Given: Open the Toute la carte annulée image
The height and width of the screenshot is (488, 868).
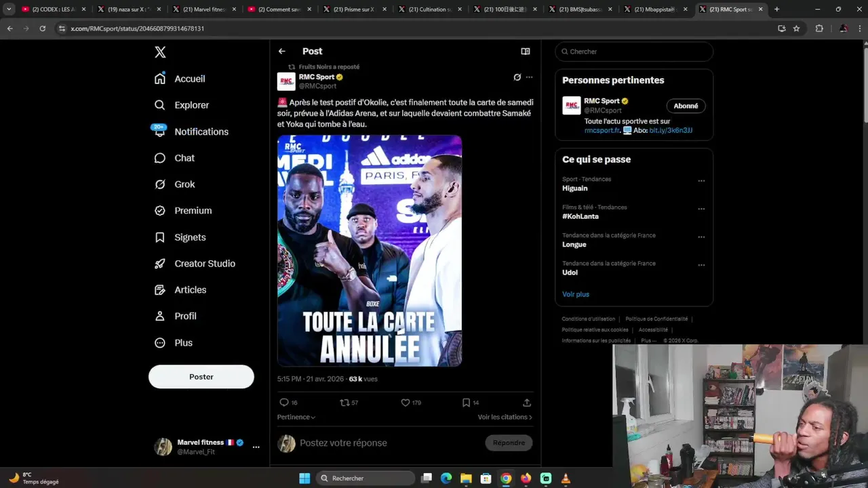Looking at the screenshot, I should click(x=370, y=251).
